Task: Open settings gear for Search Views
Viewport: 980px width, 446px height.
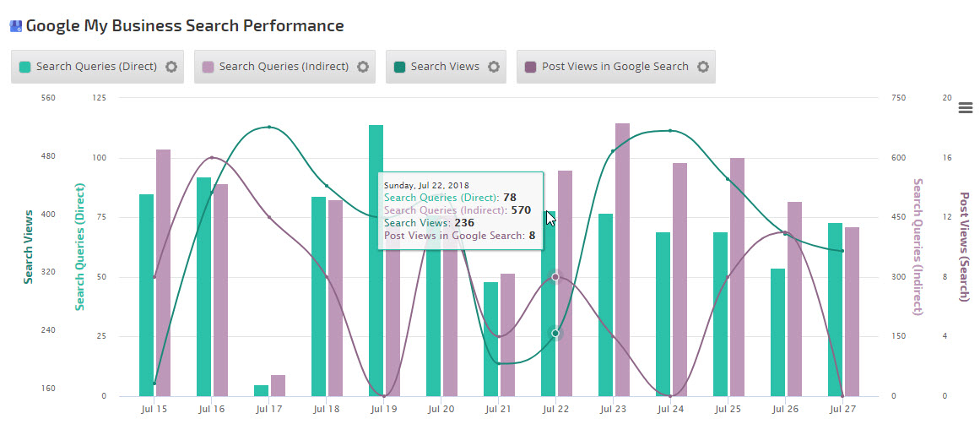Action: [494, 67]
